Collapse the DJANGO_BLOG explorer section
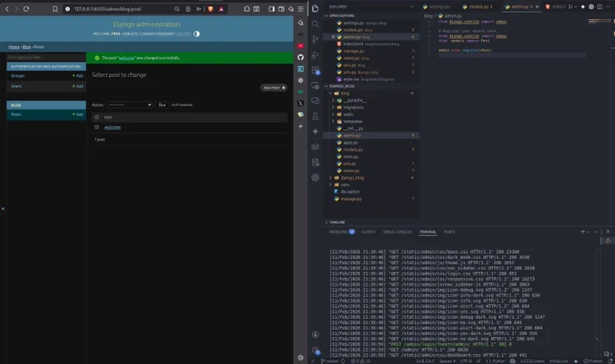Image resolution: width=615 pixels, height=364 pixels. (326, 86)
